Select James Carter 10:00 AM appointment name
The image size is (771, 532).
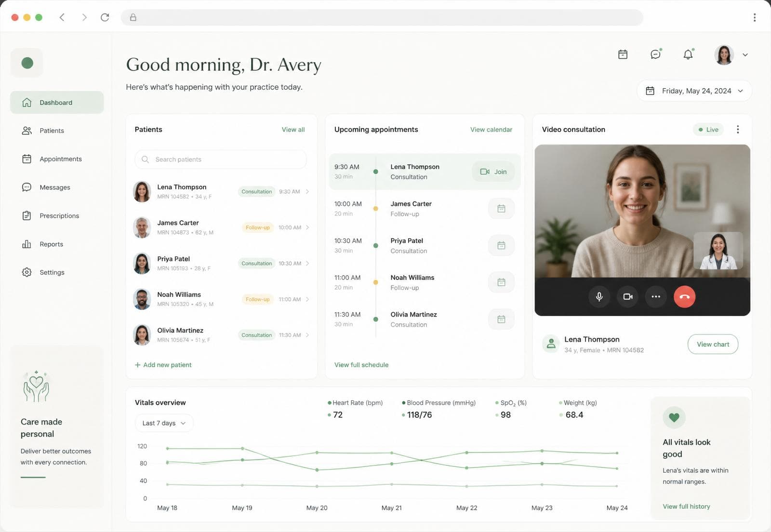click(x=411, y=204)
